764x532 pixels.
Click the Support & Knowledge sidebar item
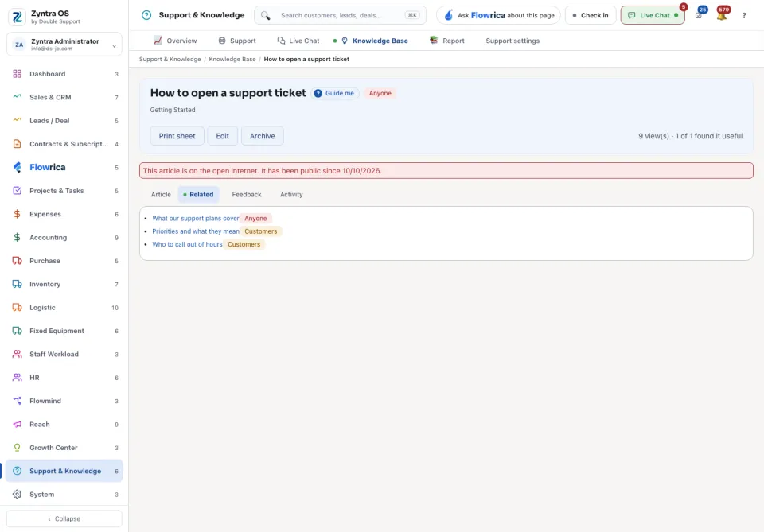click(x=64, y=471)
